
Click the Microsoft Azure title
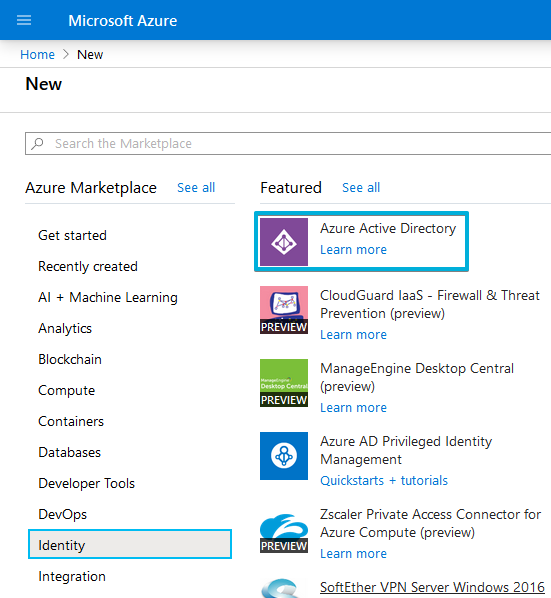[x=122, y=21]
